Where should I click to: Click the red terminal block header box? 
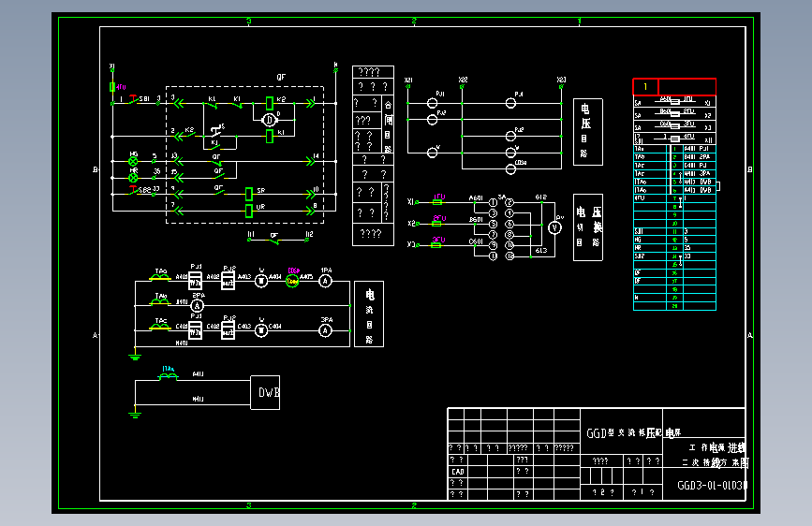tap(674, 87)
